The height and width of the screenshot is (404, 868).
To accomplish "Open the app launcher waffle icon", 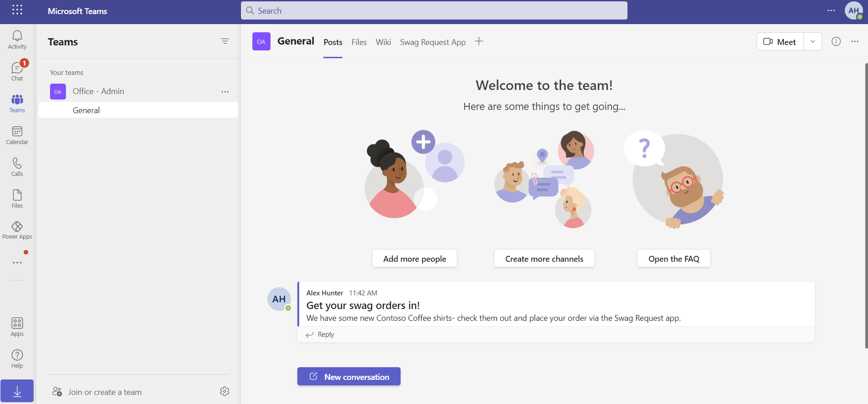I will click(x=17, y=10).
